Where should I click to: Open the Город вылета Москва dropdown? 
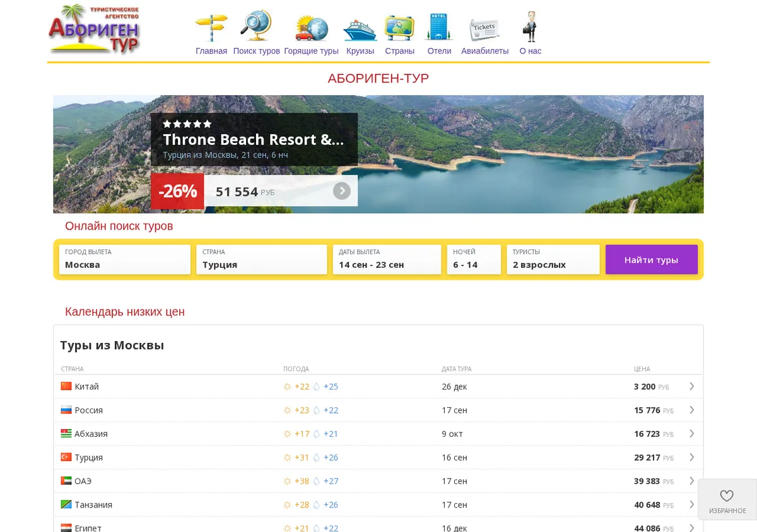click(125, 259)
